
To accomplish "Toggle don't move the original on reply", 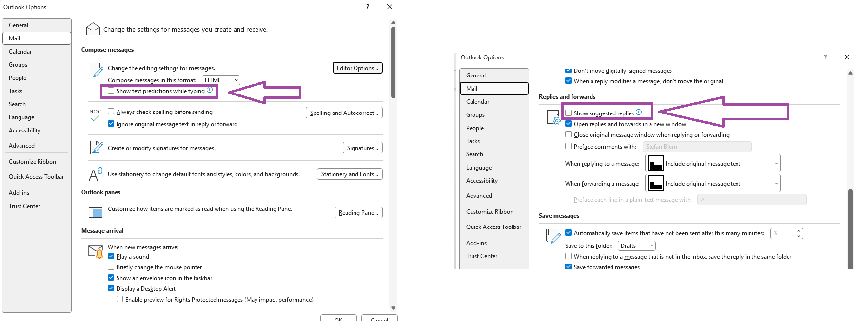I will tap(569, 81).
